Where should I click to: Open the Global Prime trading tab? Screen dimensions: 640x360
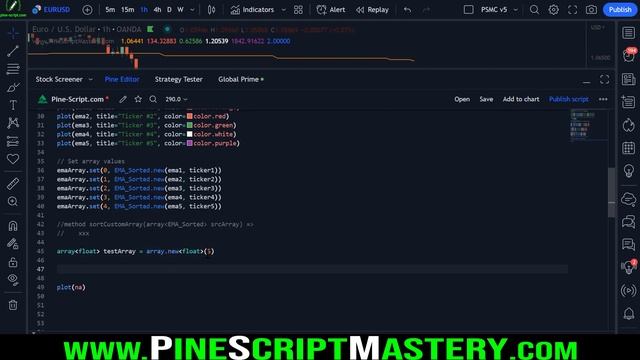click(x=240, y=79)
